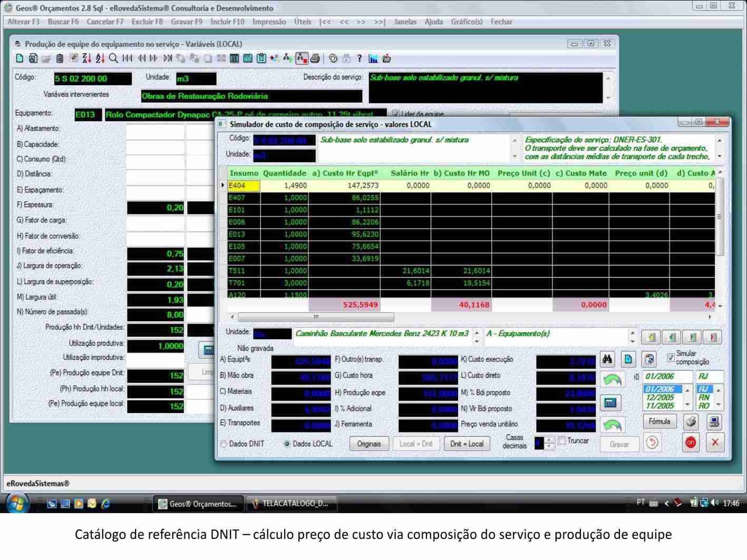
Task: Click the Código field showing 5 S 02 200 00
Action: [x=92, y=78]
